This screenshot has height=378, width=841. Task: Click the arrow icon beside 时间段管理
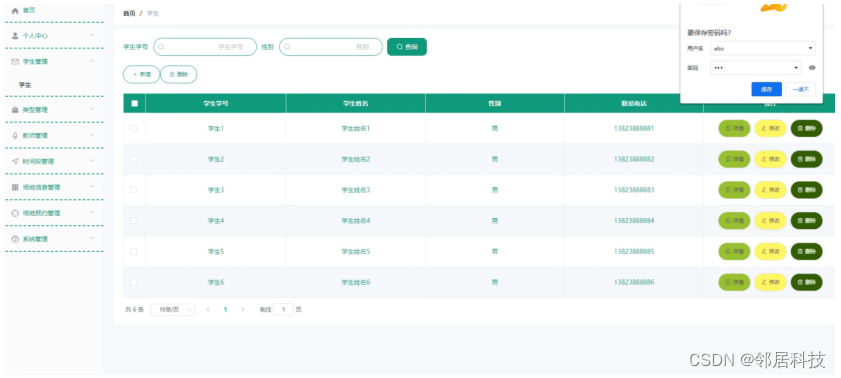[x=15, y=161]
